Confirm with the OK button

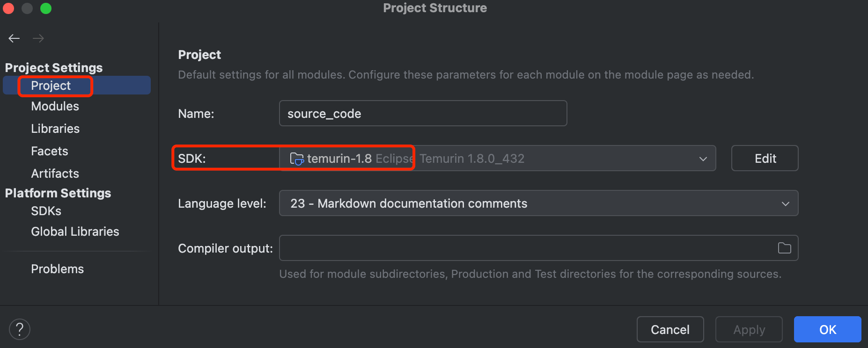827,330
